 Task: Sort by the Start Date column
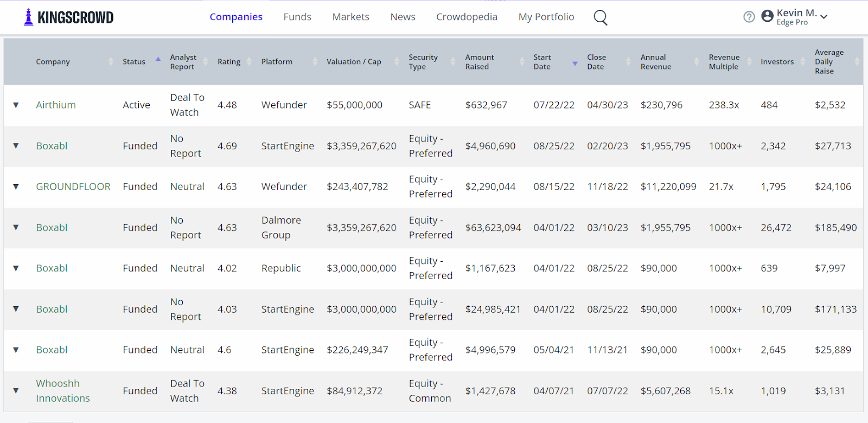[542, 62]
